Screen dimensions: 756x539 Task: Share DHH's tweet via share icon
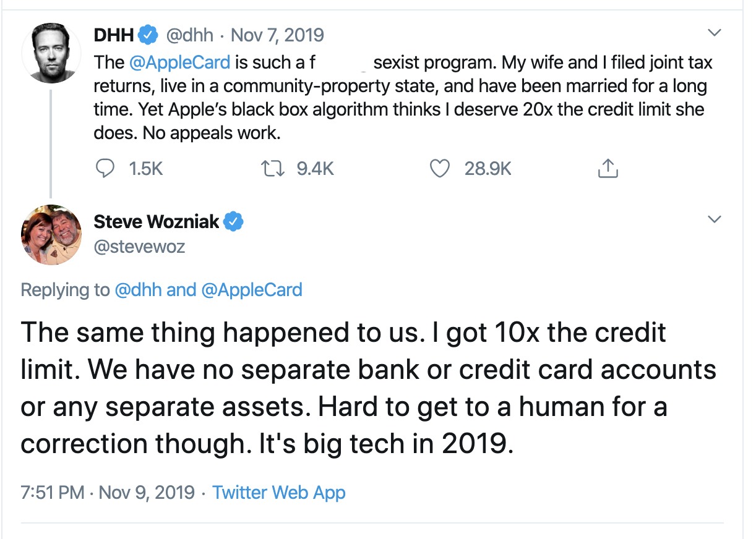(608, 168)
